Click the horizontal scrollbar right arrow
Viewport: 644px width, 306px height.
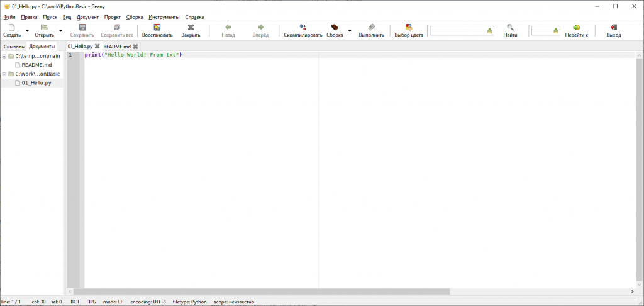click(x=633, y=291)
